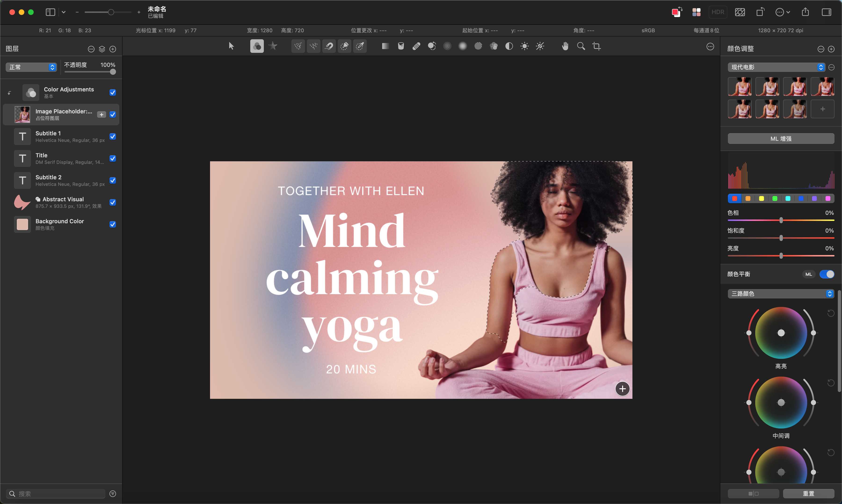Click the HDR button
Viewport: 842px width, 504px height.
[718, 12]
